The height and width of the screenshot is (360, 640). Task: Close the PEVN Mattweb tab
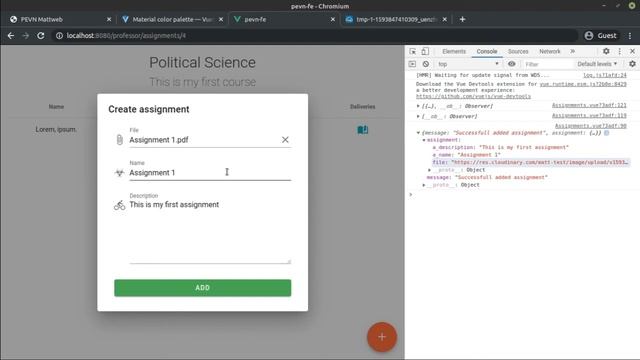coord(109,20)
